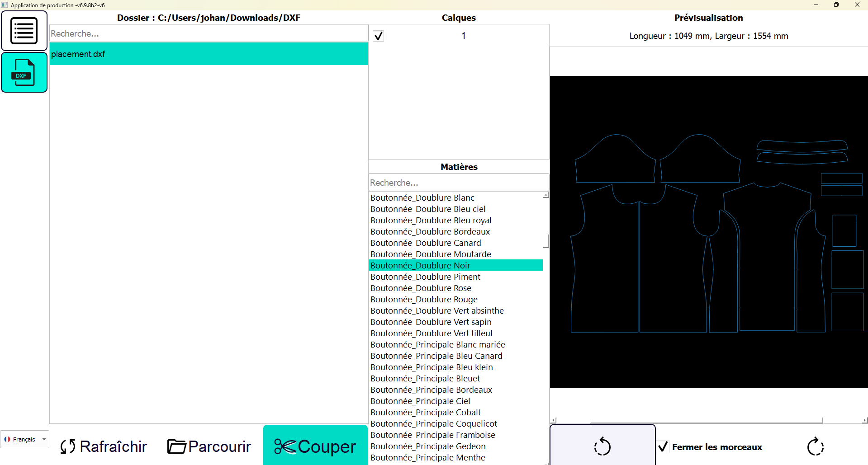The width and height of the screenshot is (868, 465).
Task: Select placement.dxf in the file list
Action: tap(209, 54)
